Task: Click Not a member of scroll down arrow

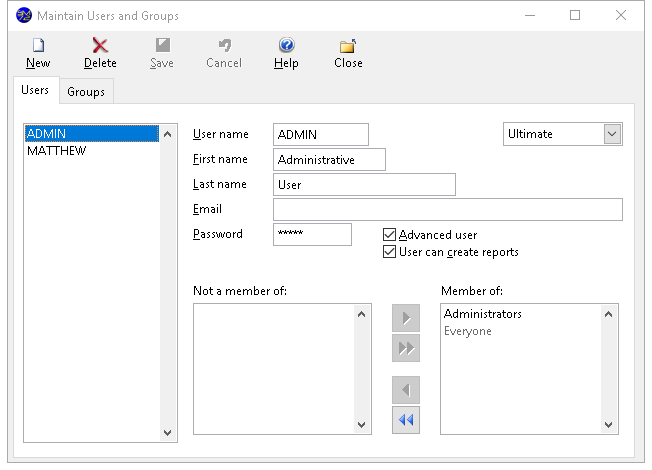Action: [x=361, y=425]
